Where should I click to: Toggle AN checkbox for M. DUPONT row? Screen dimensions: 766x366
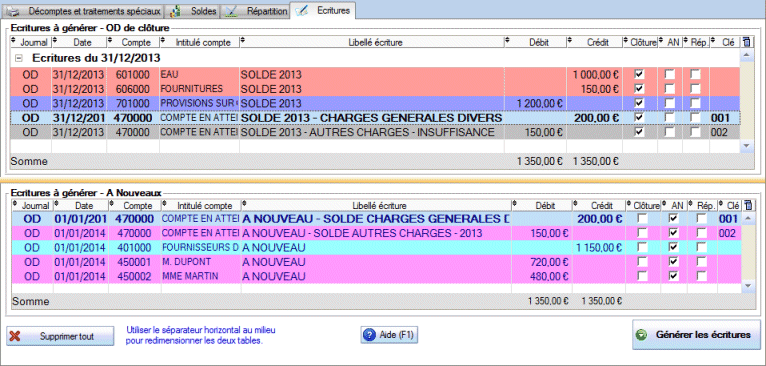[673, 262]
